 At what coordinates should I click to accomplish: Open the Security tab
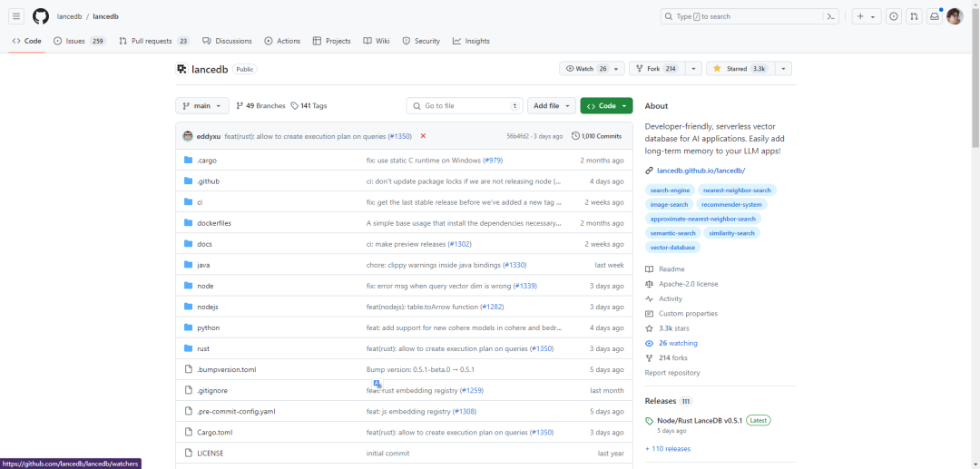tap(421, 41)
